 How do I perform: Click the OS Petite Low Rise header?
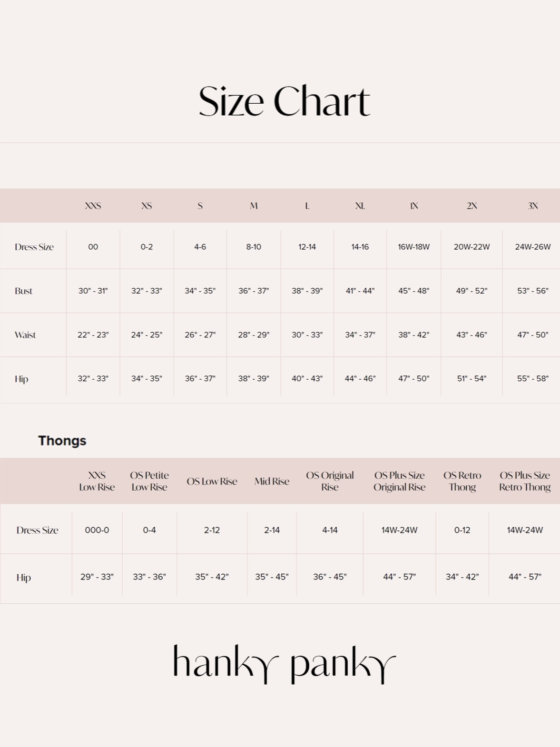(x=149, y=481)
